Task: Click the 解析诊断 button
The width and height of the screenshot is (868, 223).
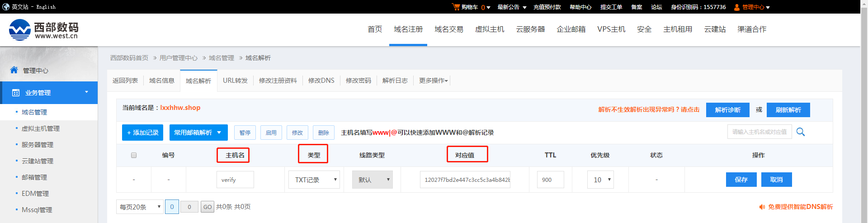Action: (727, 110)
